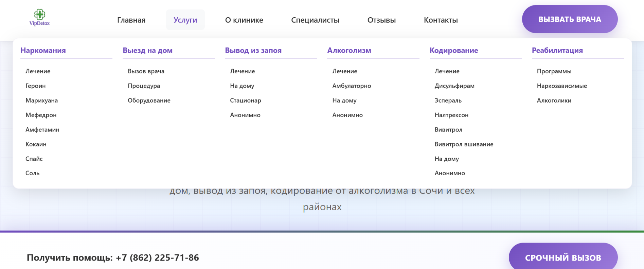
Task: Select На дому under Алкоголизм
Action: [x=344, y=101]
